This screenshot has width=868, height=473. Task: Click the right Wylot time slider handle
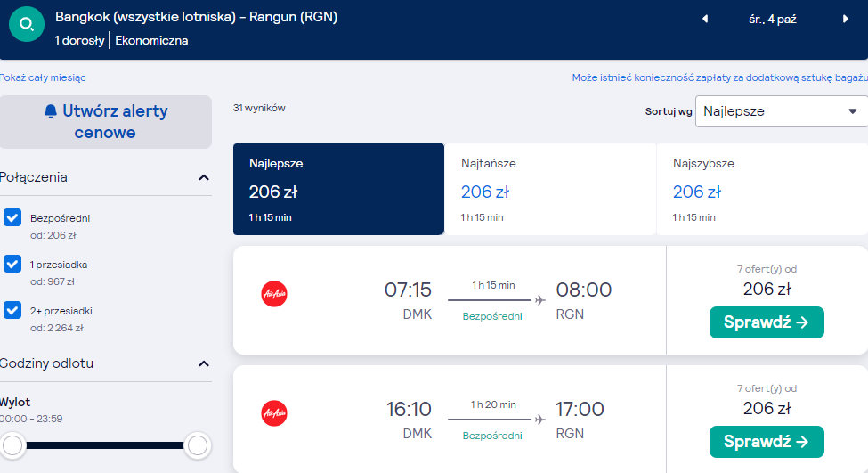click(197, 445)
